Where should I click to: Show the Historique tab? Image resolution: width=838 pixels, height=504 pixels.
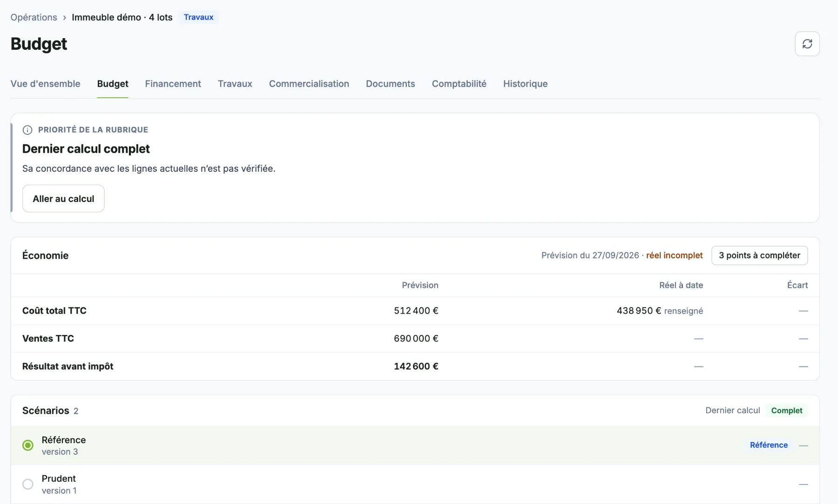click(x=525, y=84)
